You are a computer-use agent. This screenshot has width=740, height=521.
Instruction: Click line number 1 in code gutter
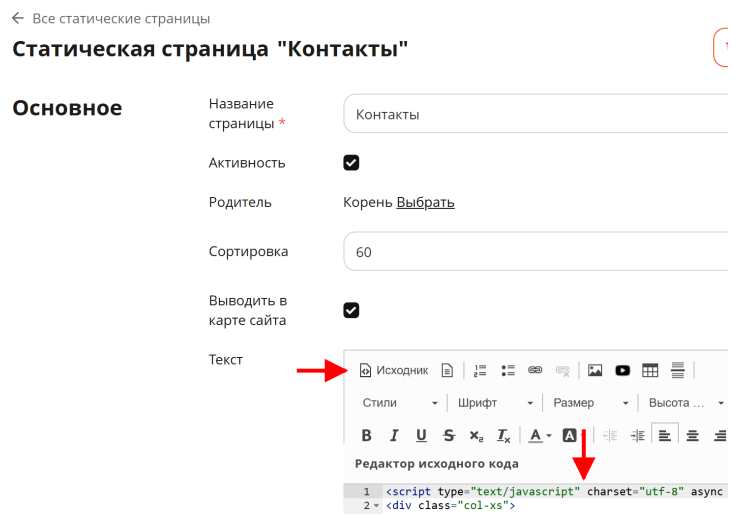pyautogui.click(x=367, y=492)
